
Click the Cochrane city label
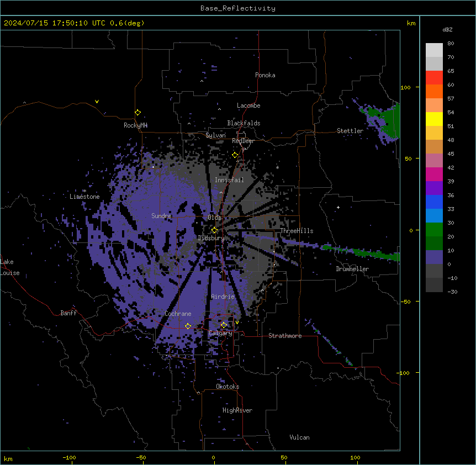click(178, 314)
